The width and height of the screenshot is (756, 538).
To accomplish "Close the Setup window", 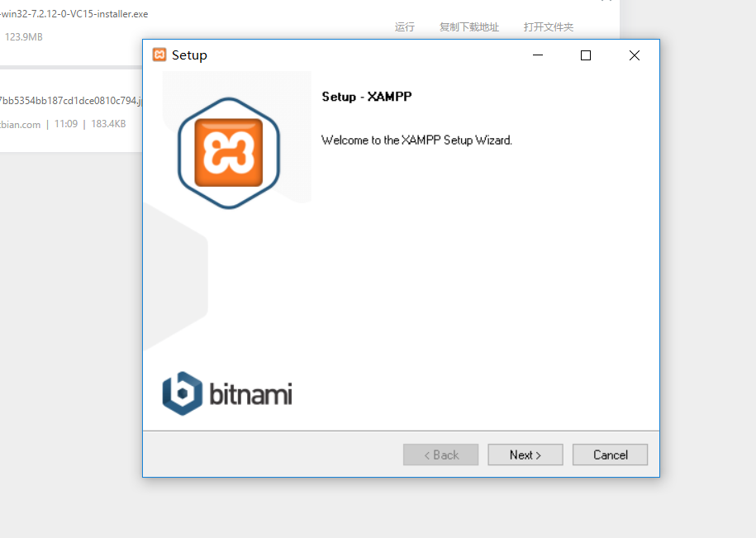I will pyautogui.click(x=635, y=55).
